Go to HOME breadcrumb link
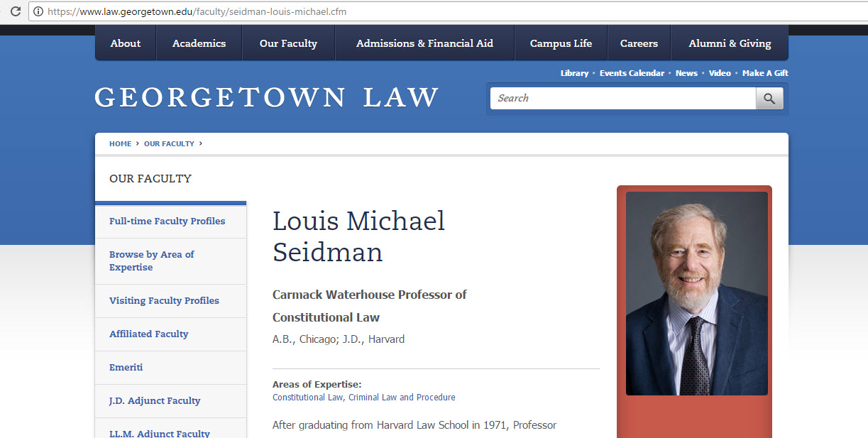Image resolution: width=868 pixels, height=438 pixels. (x=120, y=143)
